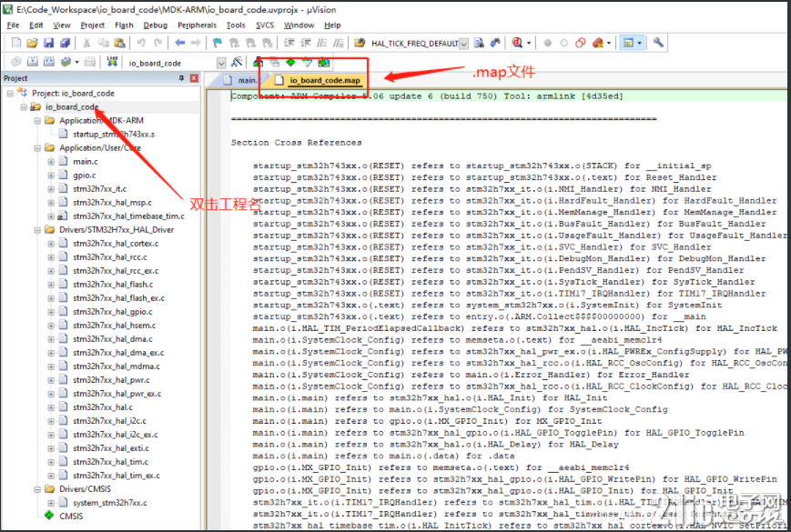Expand the main.c node in the tree
The height and width of the screenshot is (532, 791).
click(x=51, y=162)
